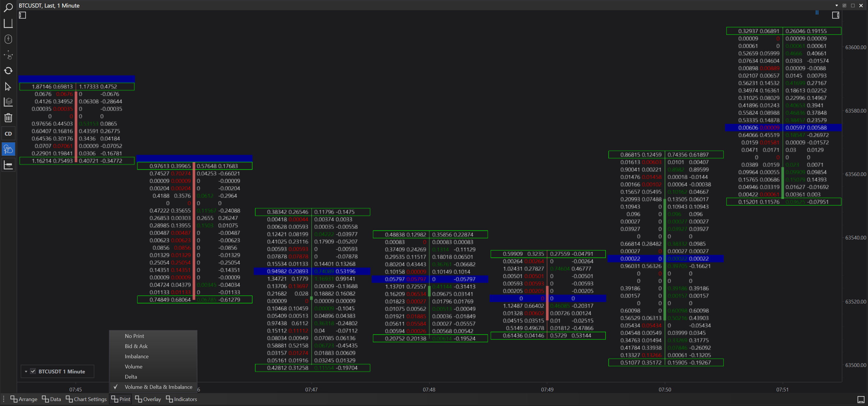Expand the BTCUSDT 1 Minute legend arrow
This screenshot has height=406, width=868.
click(x=26, y=371)
